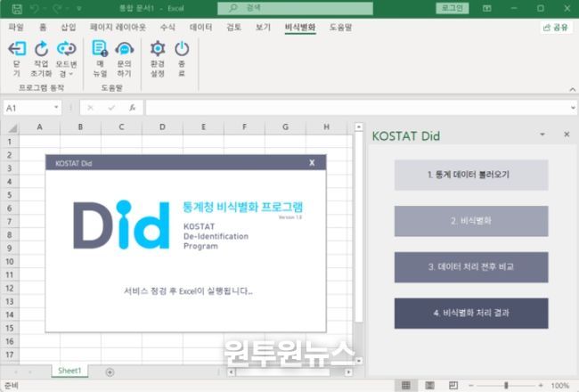Select normal view button in status bar
This screenshot has width=579, height=392.
406,386
